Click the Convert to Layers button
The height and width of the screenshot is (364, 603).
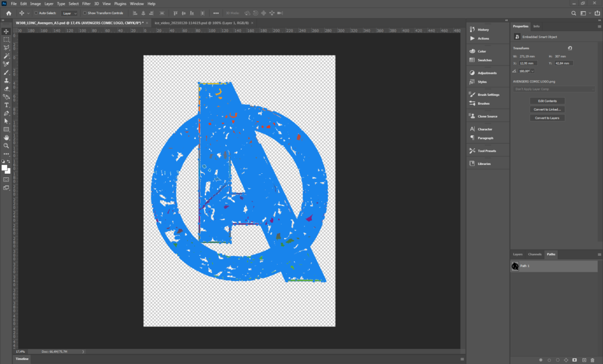[547, 118]
